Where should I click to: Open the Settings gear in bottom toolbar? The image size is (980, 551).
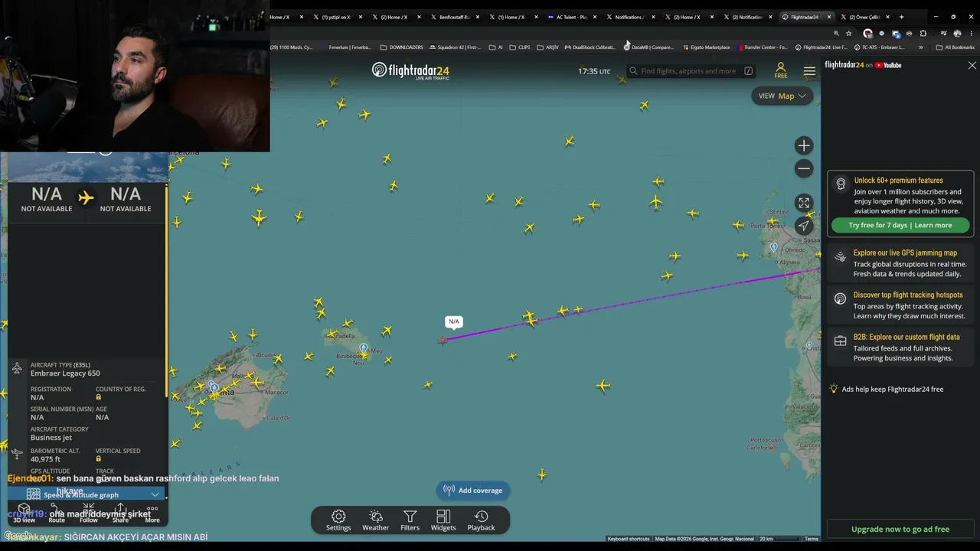pyautogui.click(x=338, y=520)
